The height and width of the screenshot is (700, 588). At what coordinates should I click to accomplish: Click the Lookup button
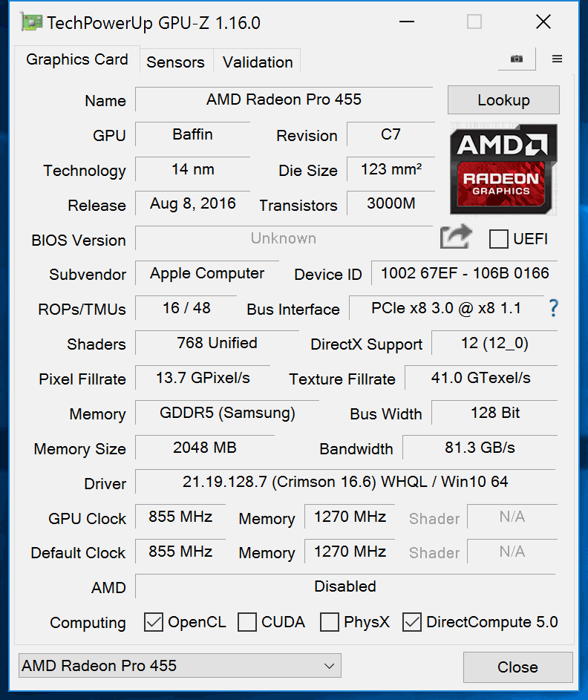click(x=503, y=100)
